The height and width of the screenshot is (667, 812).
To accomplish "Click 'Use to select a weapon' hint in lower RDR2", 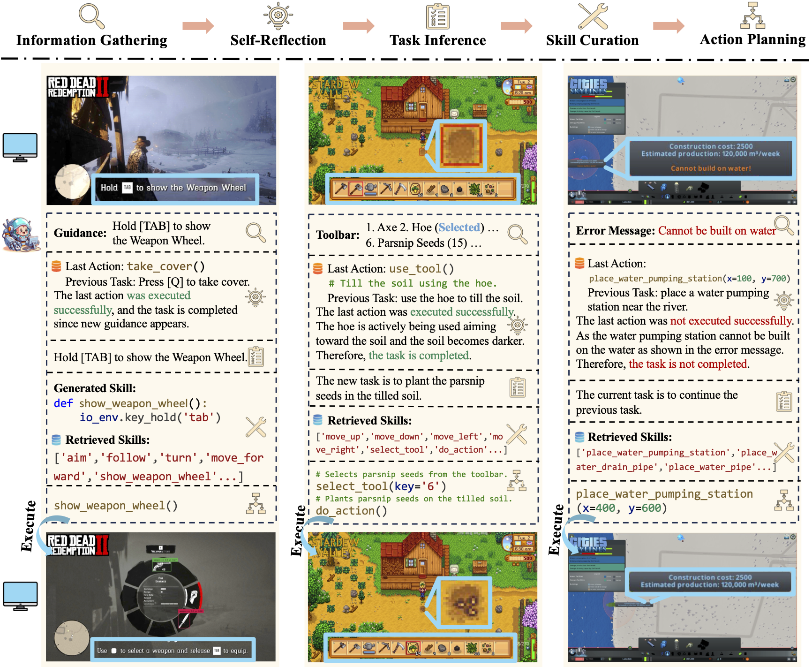I will [172, 651].
